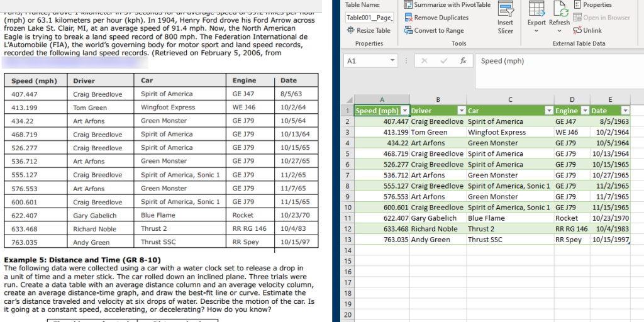Select column A header

[382, 99]
